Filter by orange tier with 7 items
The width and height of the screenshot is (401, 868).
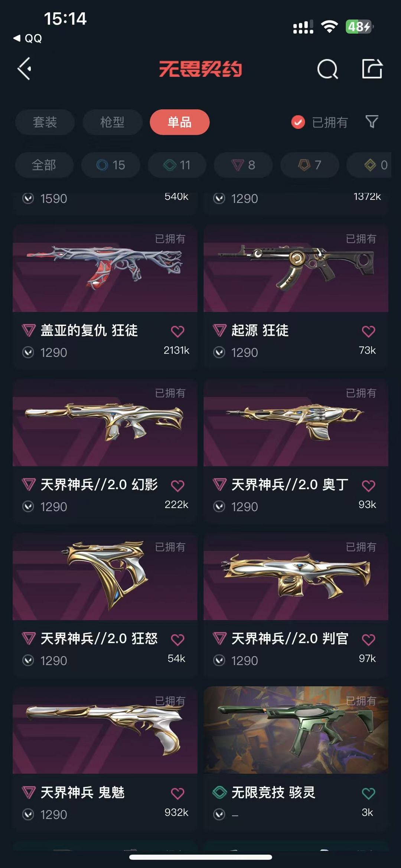coord(310,165)
